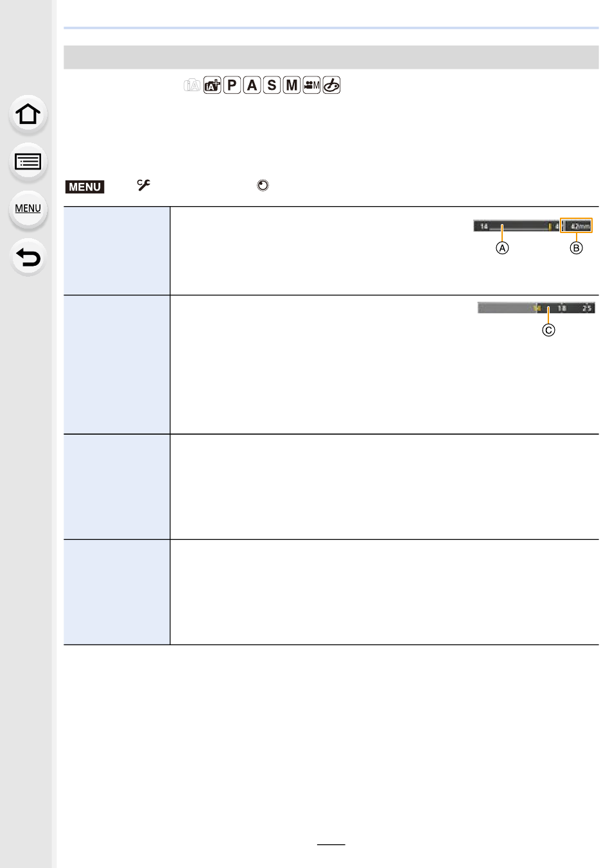Click the highlighted 42mm focal length box

click(577, 225)
